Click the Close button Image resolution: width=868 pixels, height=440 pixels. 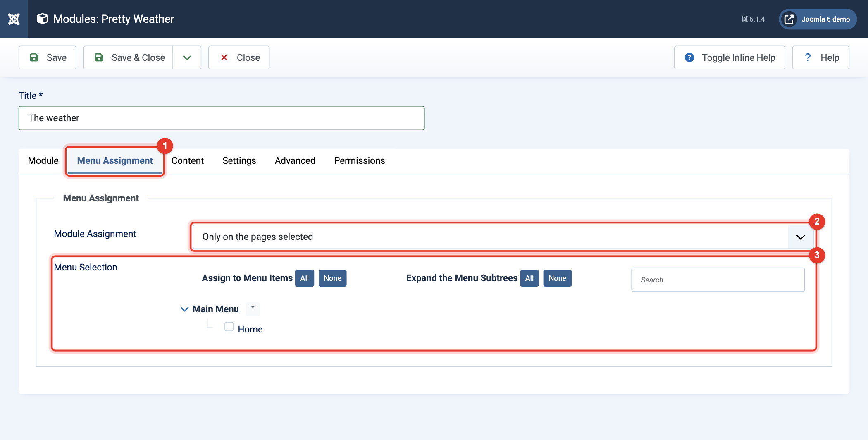tap(239, 57)
